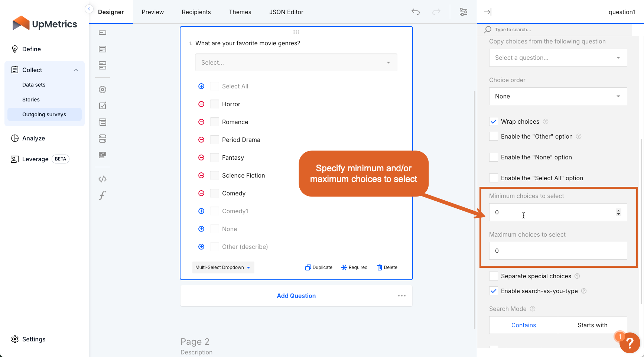Screen dimensions: 644x357
Task: Collapse the property panel arrow icon
Action: click(x=487, y=12)
